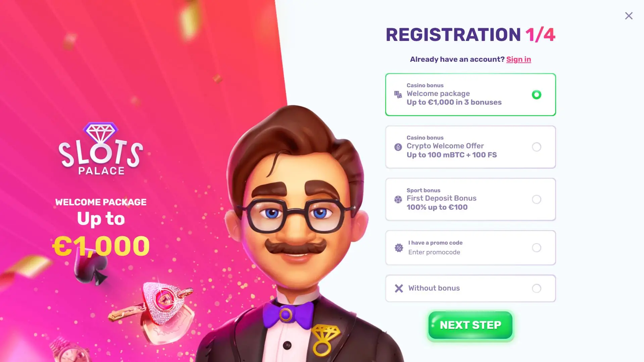644x362 pixels.
Task: Click the NEXT STEP button
Action: coord(470,325)
